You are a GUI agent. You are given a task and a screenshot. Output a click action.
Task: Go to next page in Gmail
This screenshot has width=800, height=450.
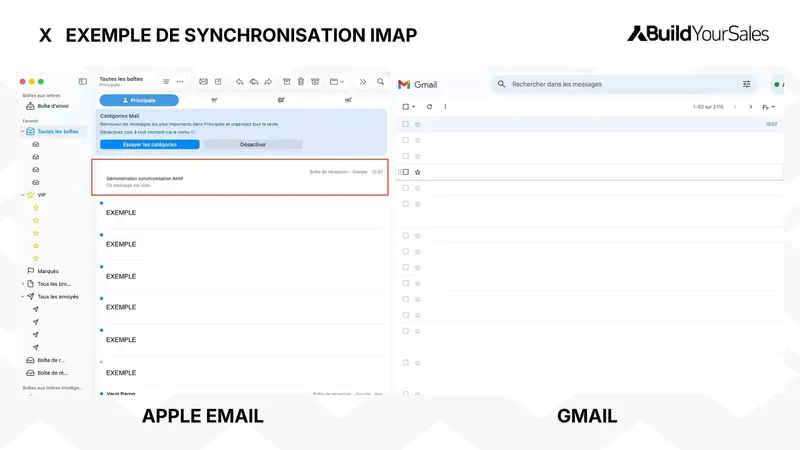pos(751,107)
